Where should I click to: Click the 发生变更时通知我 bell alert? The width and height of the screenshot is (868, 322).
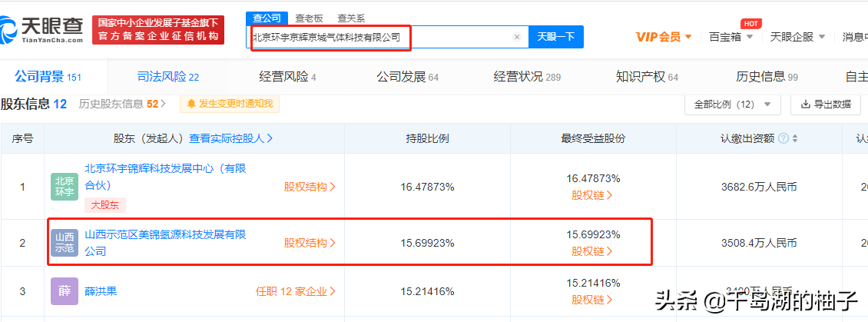coord(230,104)
